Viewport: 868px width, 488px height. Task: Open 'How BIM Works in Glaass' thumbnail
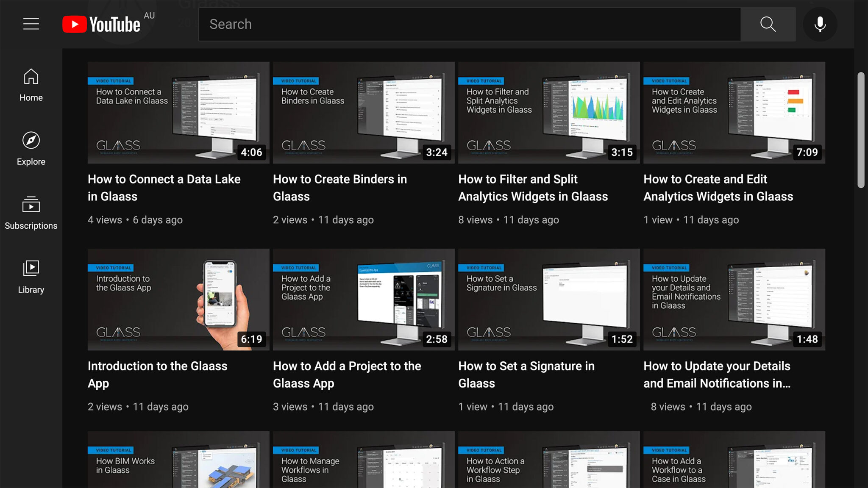tap(178, 460)
